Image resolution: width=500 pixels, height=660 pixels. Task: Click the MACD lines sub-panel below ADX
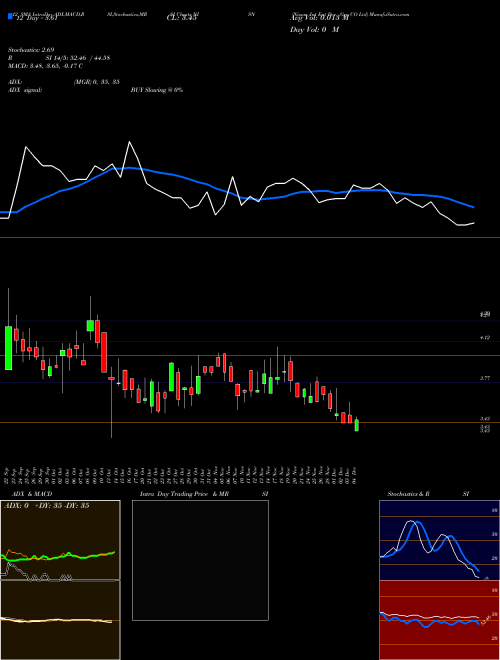(60, 620)
